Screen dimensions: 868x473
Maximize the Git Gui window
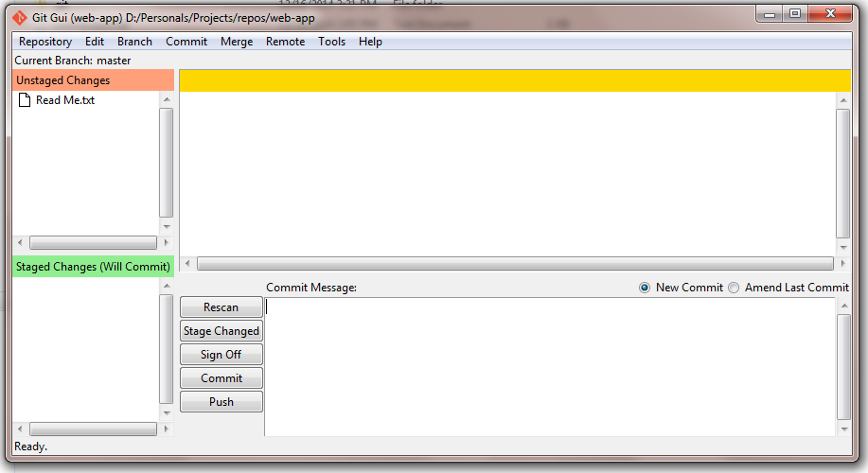click(795, 14)
